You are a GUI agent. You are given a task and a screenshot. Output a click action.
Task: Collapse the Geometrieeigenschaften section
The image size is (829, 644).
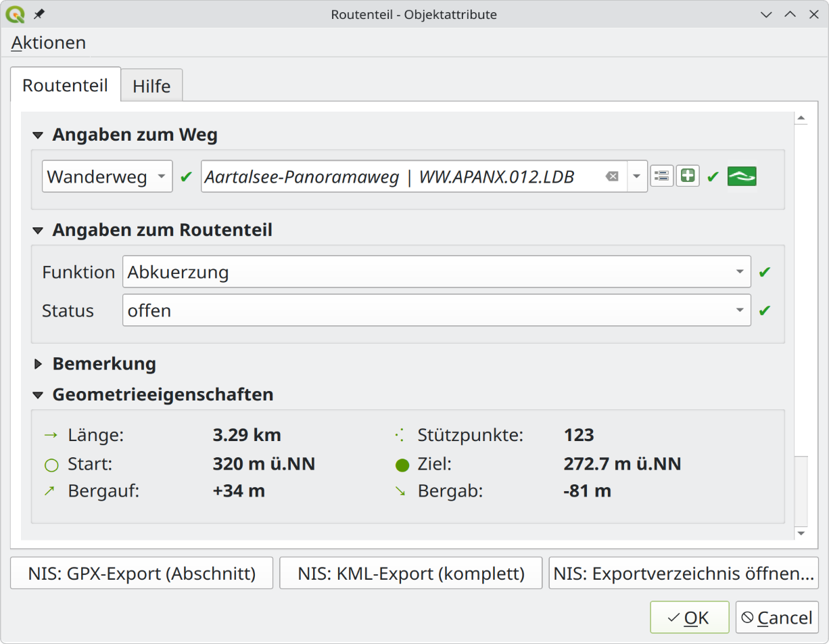pyautogui.click(x=39, y=394)
